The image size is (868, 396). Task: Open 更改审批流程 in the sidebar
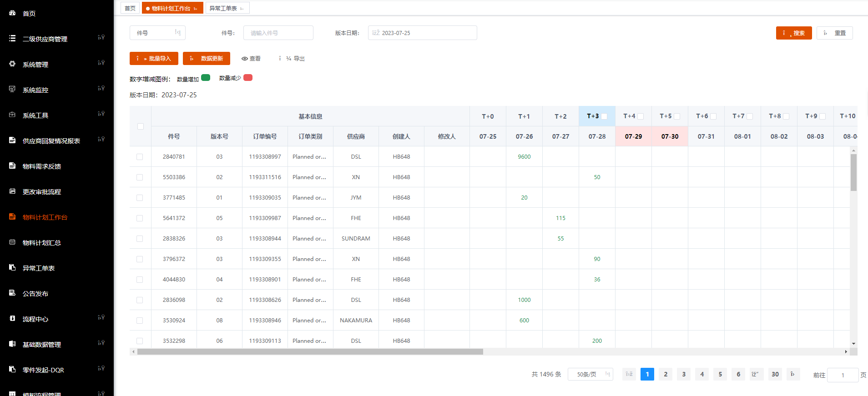pos(57,192)
